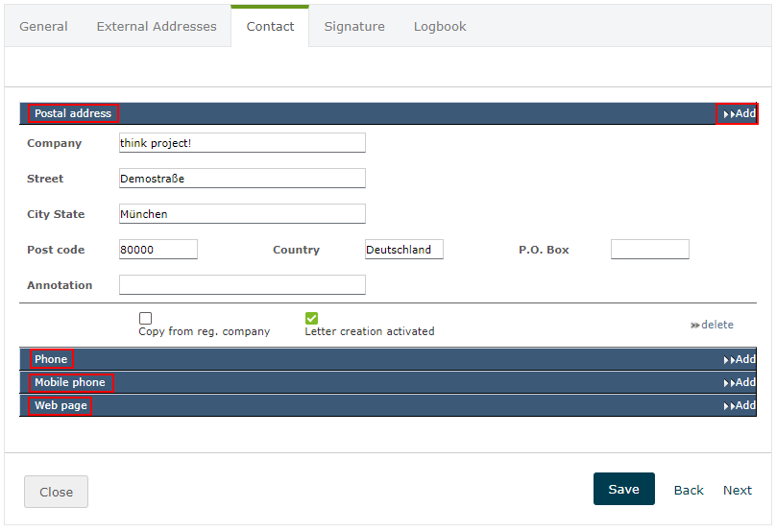
Task: Switch to the General tab
Action: click(x=43, y=26)
